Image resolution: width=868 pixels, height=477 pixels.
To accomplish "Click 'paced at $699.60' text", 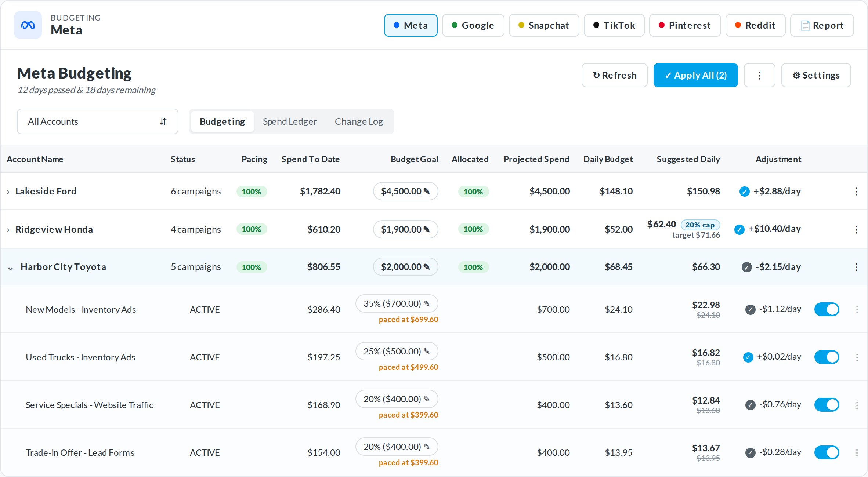I will [408, 320].
